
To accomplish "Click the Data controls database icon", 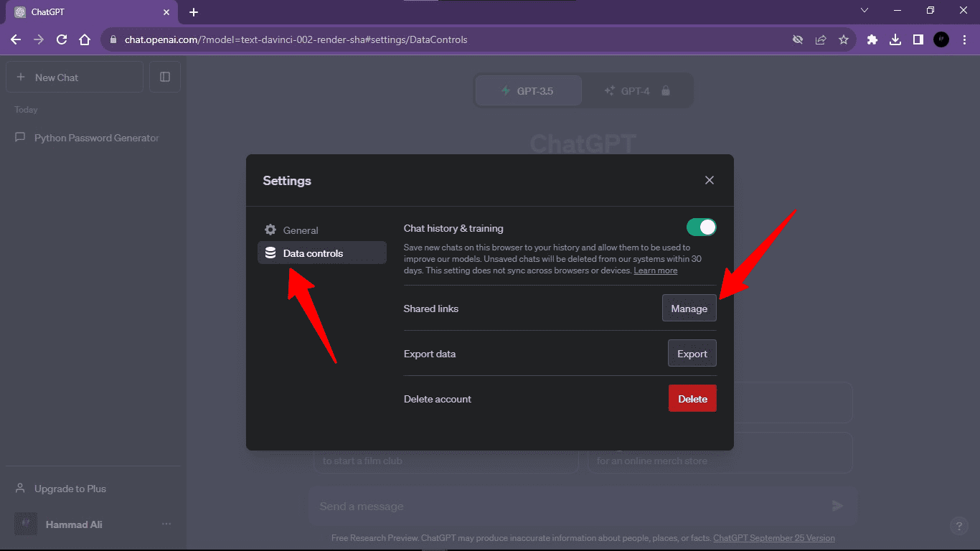I will (x=270, y=253).
